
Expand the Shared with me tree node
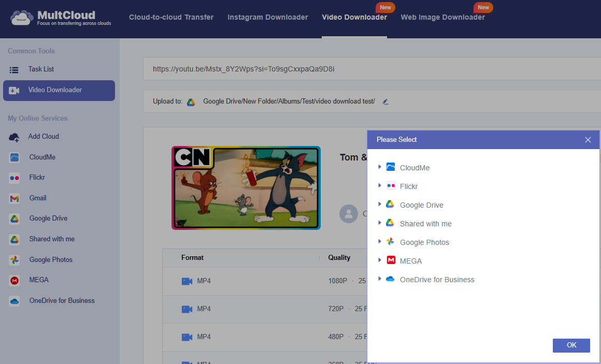point(379,223)
